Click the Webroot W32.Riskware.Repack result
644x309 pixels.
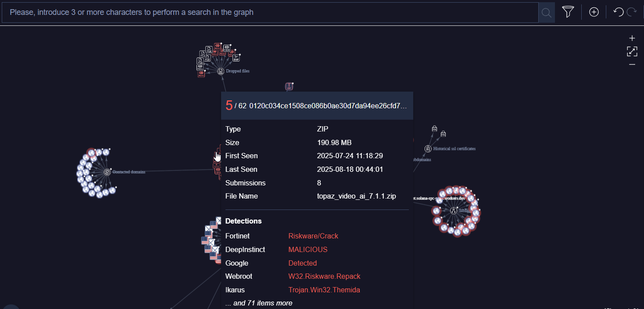(324, 276)
